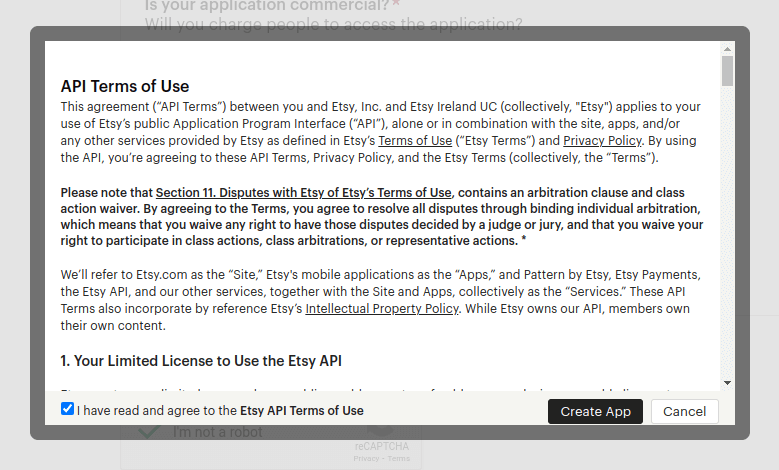Click the bold 'Etsy API Terms of Use' label text

coord(302,410)
